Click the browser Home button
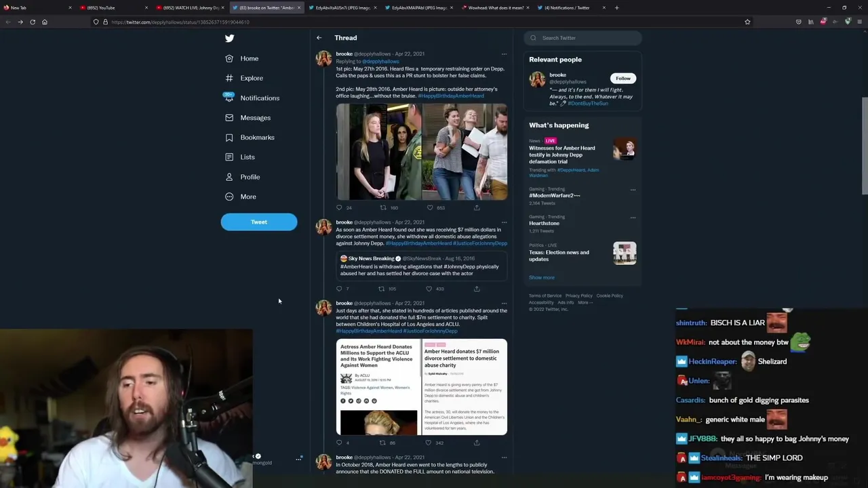This screenshot has height=488, width=868. 45,22
